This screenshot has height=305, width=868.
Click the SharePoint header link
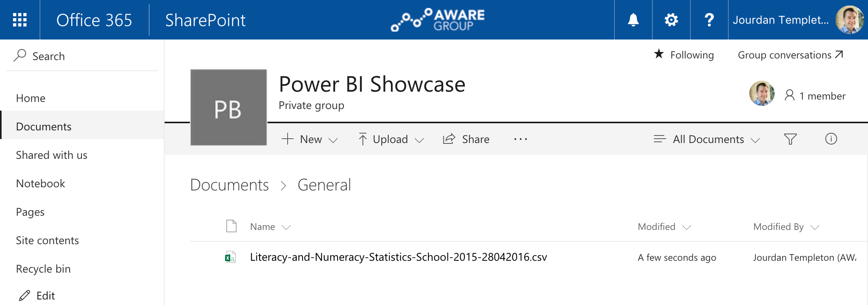click(x=205, y=20)
